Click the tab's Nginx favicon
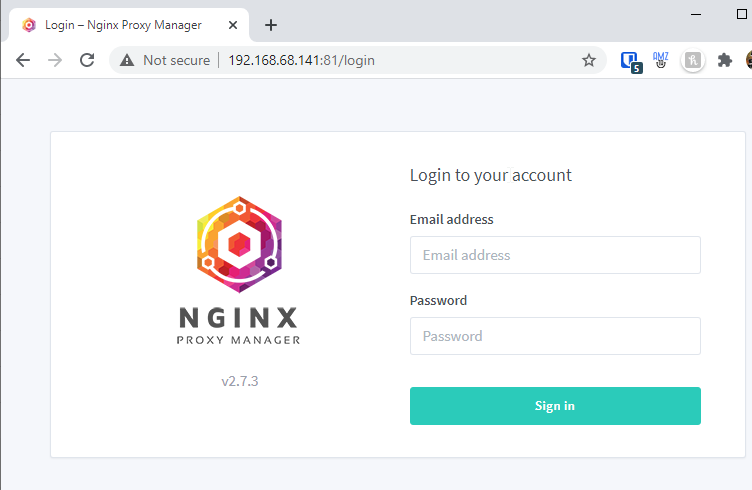Screen dimensions: 752x490 point(29,25)
